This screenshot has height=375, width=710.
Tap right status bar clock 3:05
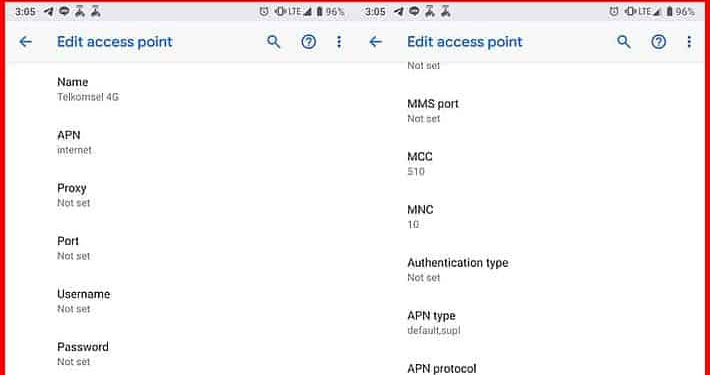[x=375, y=12]
